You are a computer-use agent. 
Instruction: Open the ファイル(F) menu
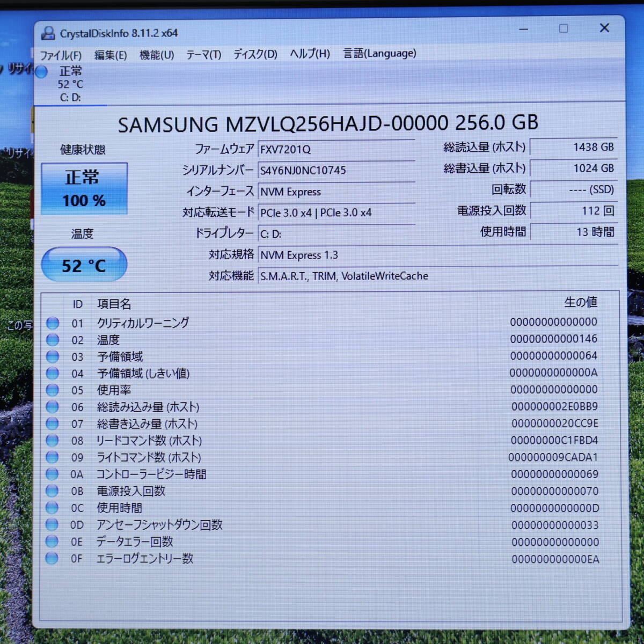coord(61,55)
